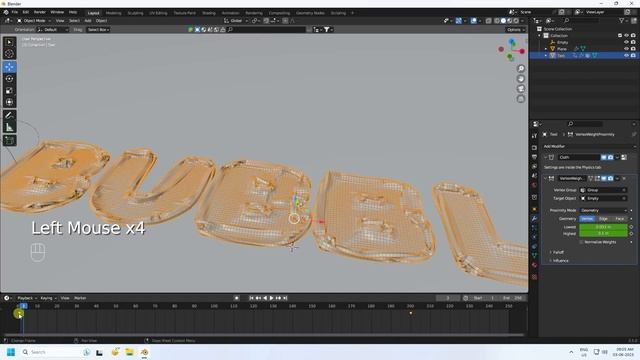Toggle camera view icon in viewport
The height and width of the screenshot is (360, 640).
(521, 89)
